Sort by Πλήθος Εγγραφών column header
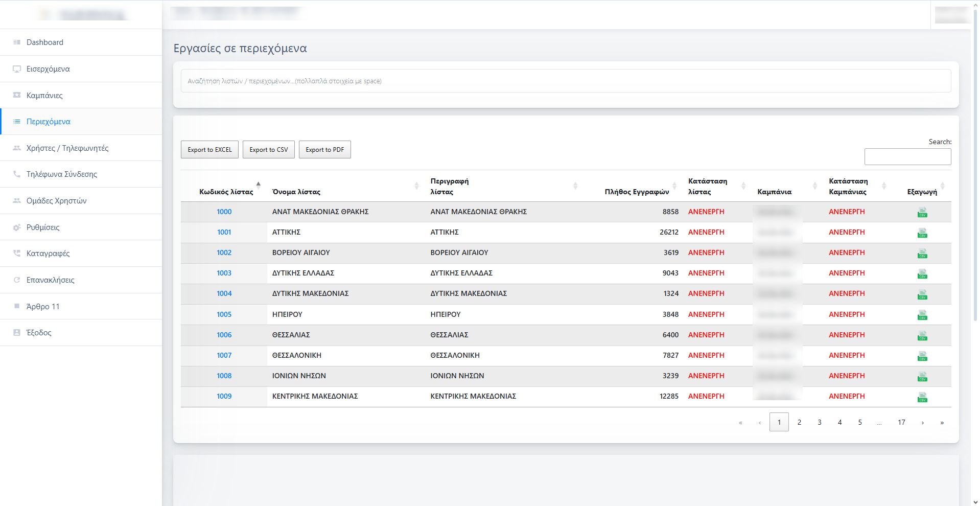 [636, 192]
